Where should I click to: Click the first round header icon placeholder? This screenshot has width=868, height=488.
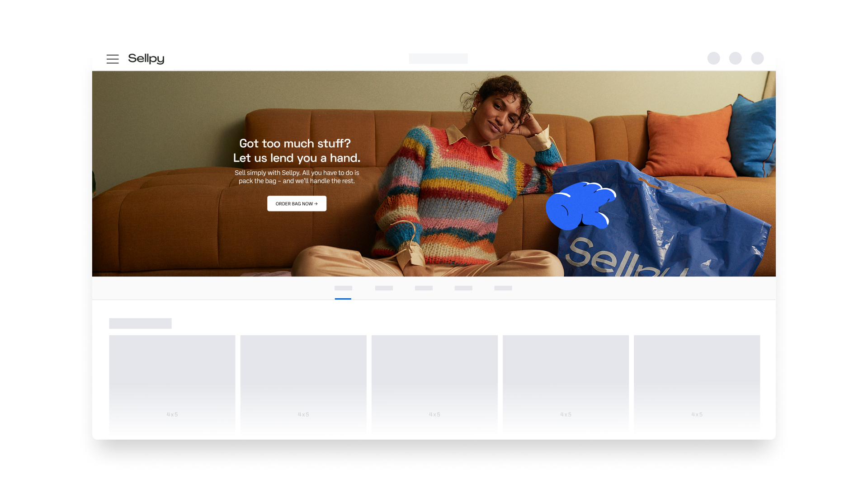point(713,58)
